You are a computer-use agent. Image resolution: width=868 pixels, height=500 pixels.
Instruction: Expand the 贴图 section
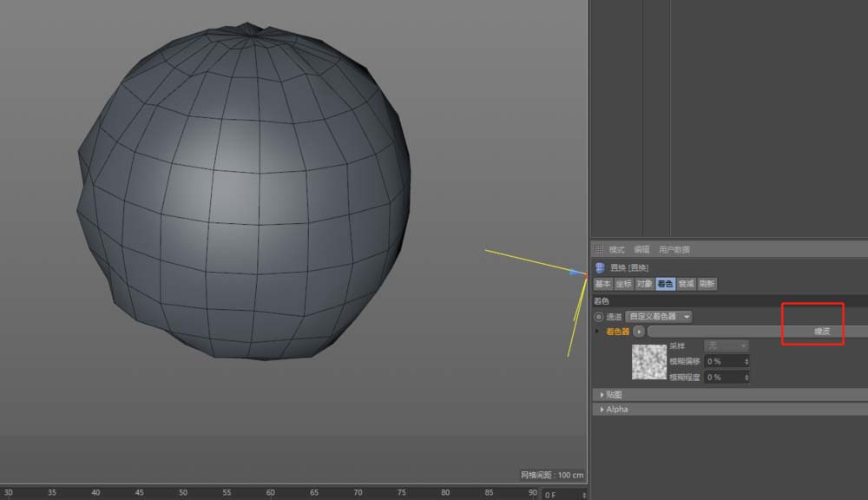pos(613,395)
